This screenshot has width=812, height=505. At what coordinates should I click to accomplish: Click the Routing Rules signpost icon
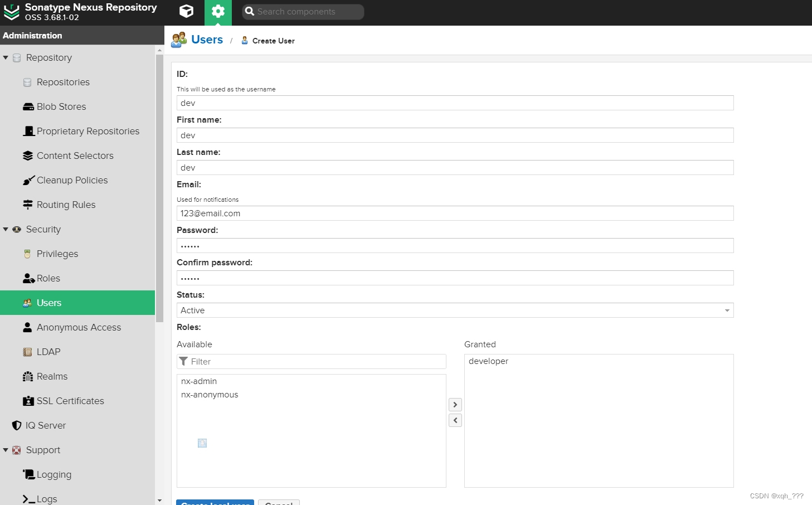coord(28,205)
